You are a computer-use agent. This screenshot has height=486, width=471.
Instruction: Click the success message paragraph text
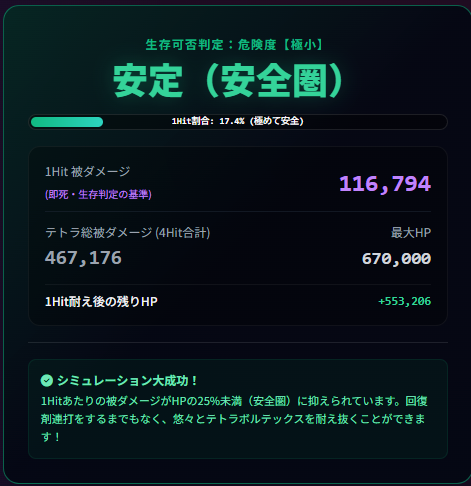tap(234, 419)
